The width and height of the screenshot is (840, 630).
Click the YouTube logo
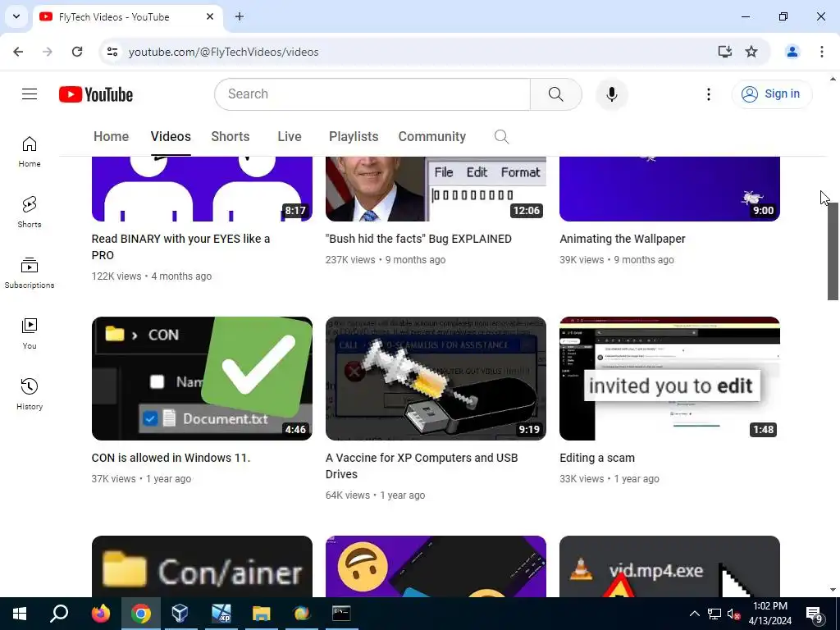(96, 94)
